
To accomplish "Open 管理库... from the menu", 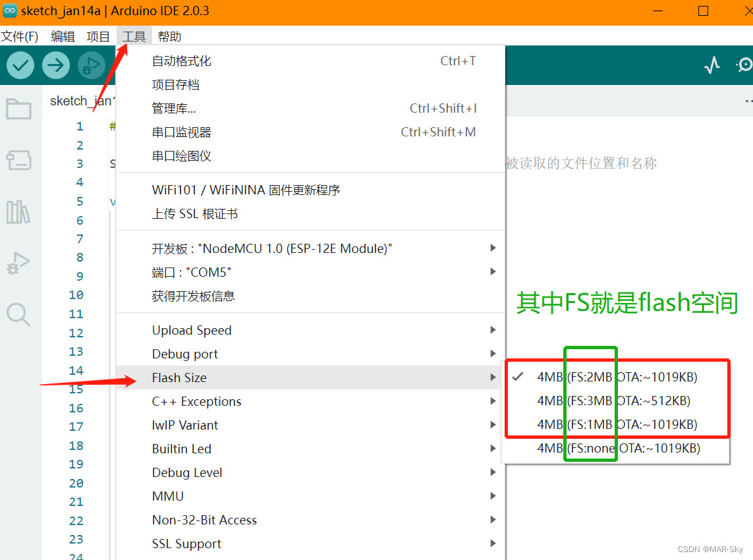I will [x=311, y=109].
